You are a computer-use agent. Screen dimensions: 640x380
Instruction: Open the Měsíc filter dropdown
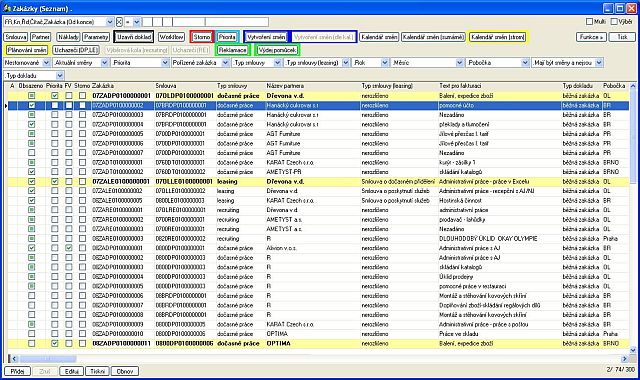[x=460, y=63]
